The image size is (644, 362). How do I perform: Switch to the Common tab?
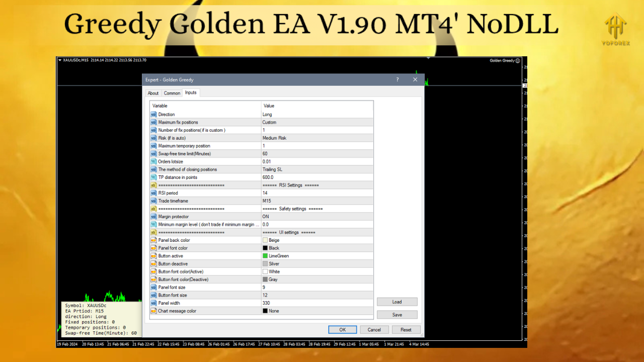pyautogui.click(x=172, y=93)
